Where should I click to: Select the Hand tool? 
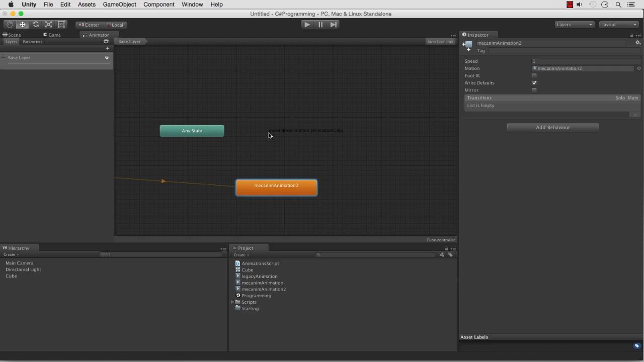point(10,24)
